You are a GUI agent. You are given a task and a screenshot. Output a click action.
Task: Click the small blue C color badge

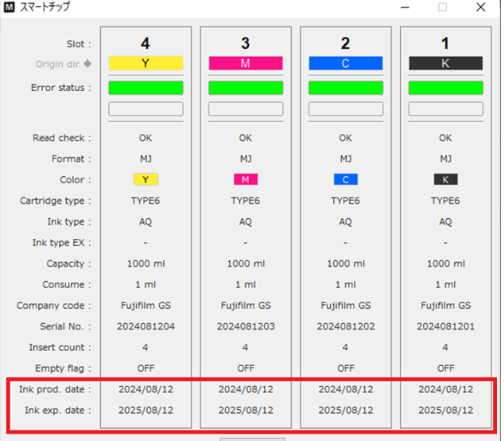pos(346,179)
